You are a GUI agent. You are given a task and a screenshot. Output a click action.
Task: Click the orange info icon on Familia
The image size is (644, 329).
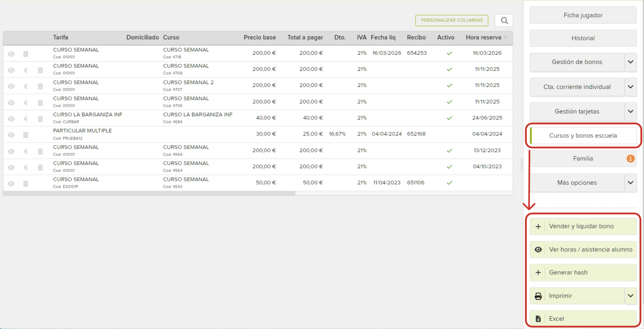pos(630,159)
